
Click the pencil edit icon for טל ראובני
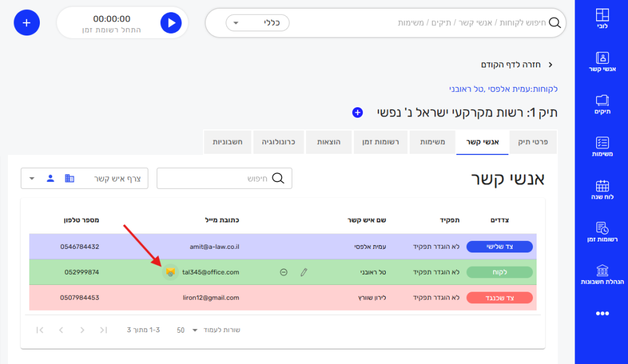pos(304,272)
